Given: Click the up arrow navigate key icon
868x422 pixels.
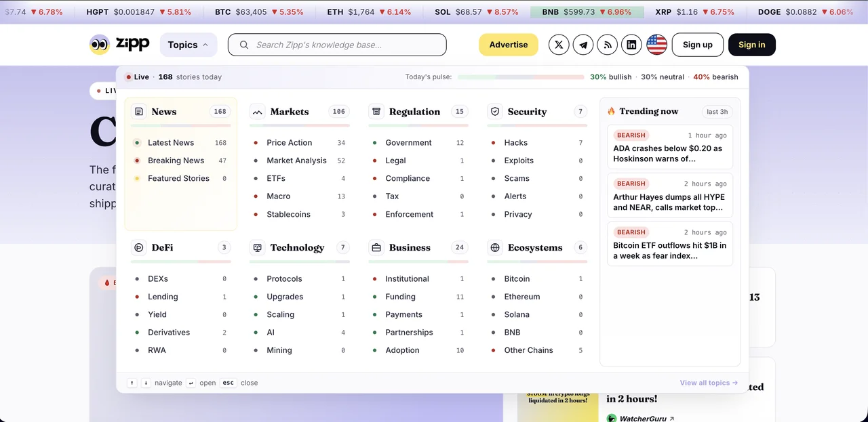Looking at the screenshot, I should [x=132, y=383].
